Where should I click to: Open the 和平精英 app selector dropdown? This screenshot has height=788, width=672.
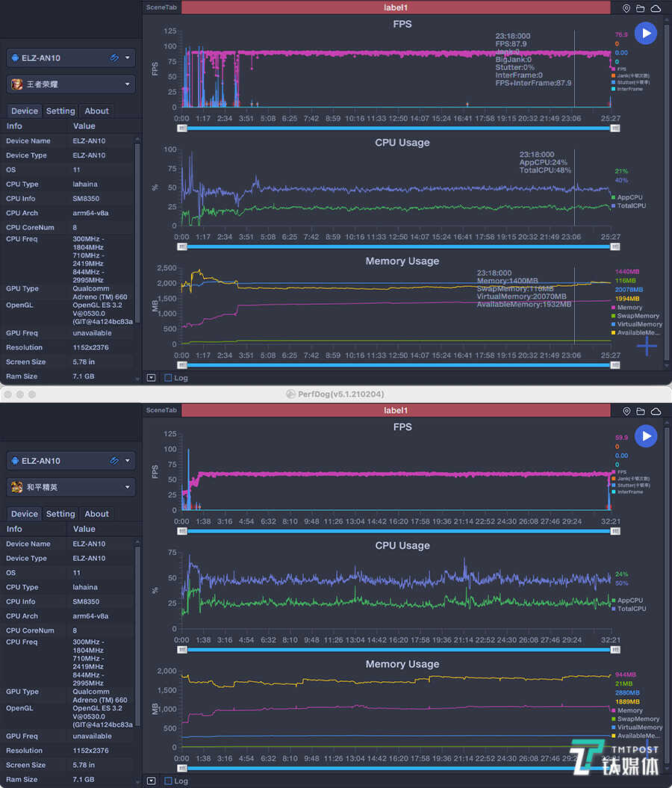[71, 487]
